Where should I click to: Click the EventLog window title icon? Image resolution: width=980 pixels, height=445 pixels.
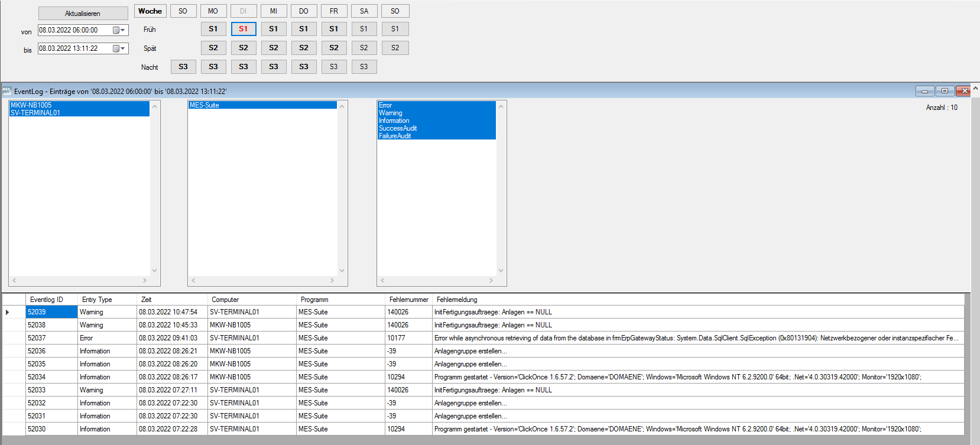coord(7,91)
